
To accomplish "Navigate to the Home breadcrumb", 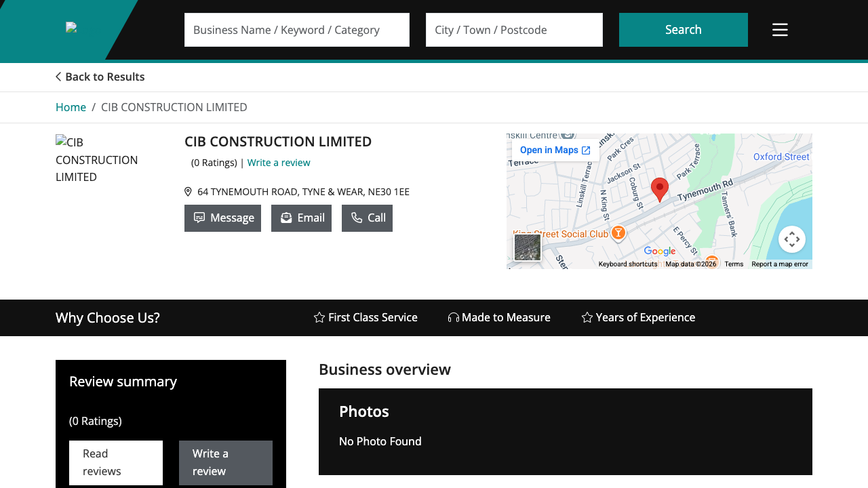I will click(x=71, y=107).
